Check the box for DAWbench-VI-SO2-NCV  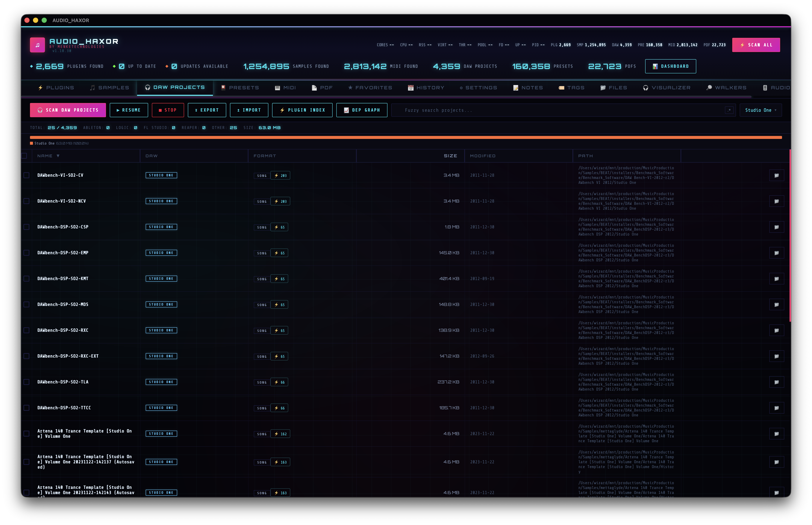26,201
